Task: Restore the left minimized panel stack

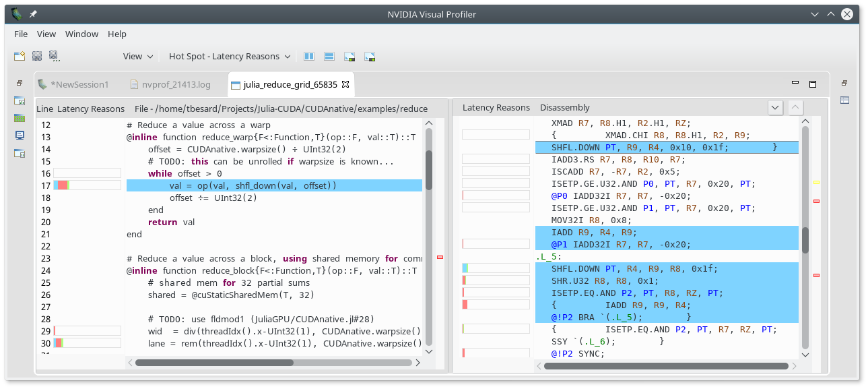Action: tap(20, 84)
